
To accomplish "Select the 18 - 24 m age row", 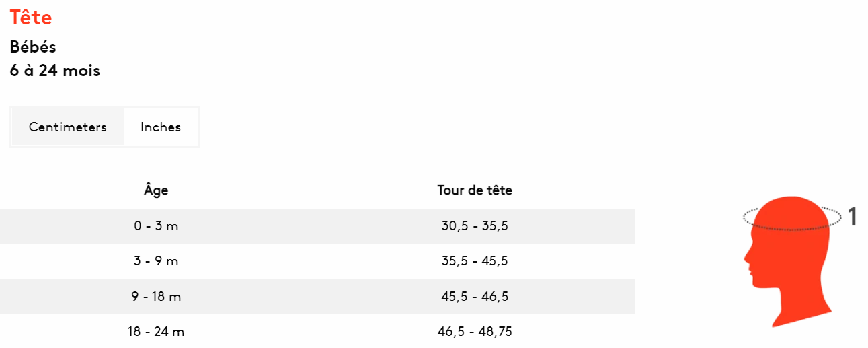I will click(x=317, y=331).
